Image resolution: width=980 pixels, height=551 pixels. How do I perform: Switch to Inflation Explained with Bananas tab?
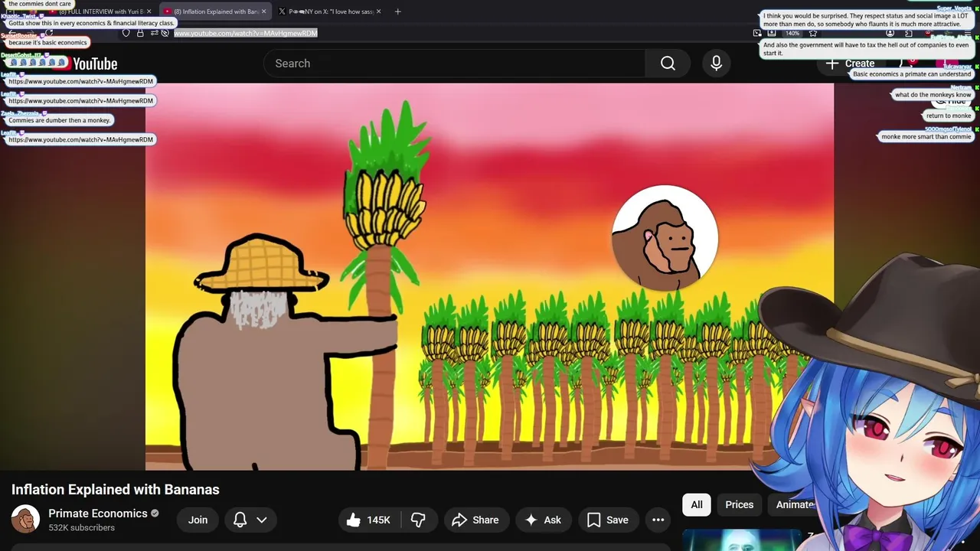[x=215, y=11]
